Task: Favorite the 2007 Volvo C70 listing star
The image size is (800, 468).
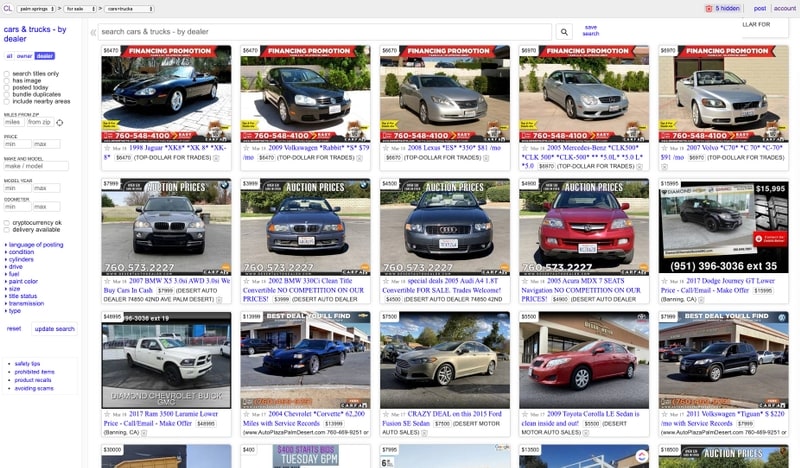Action: [x=664, y=148]
